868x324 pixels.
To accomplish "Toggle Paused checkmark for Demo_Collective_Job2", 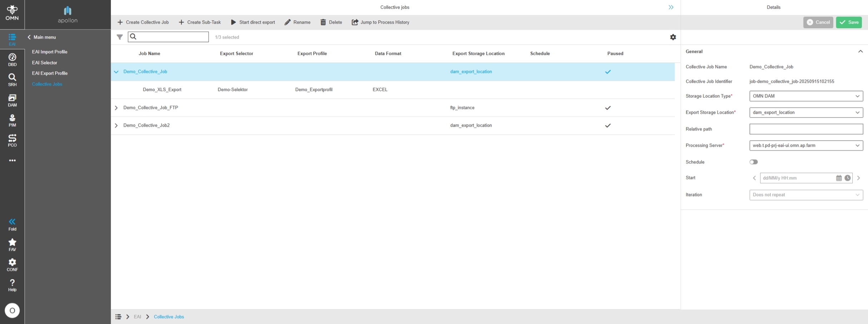I will tap(608, 126).
